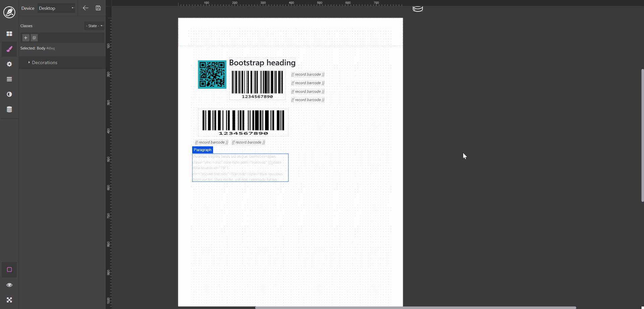Toggle fullscreen with the arrows icon

[x=9, y=300]
